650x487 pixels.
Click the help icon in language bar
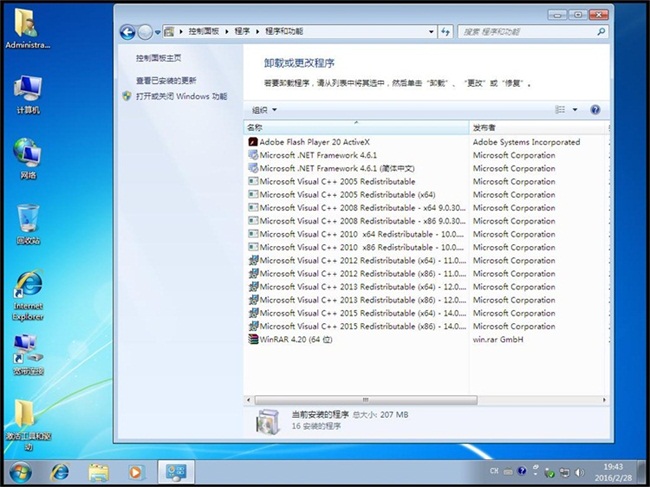[x=522, y=471]
